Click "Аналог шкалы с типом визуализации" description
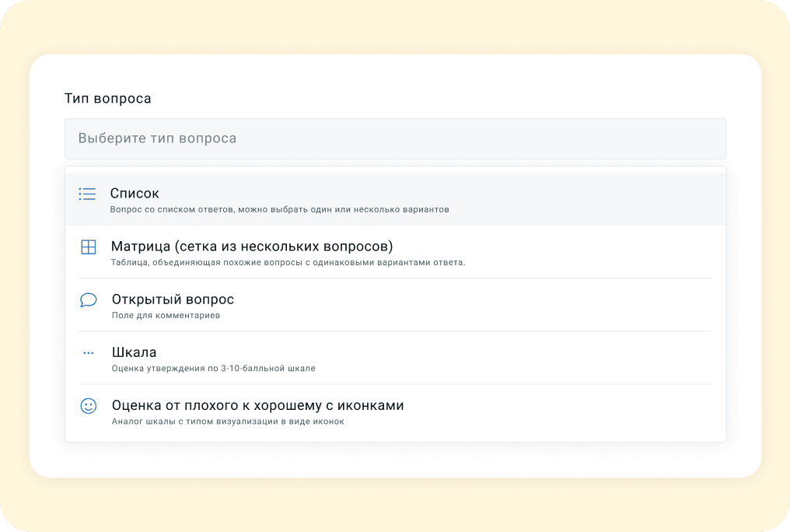Viewport: 790px width, 532px height. (227, 422)
